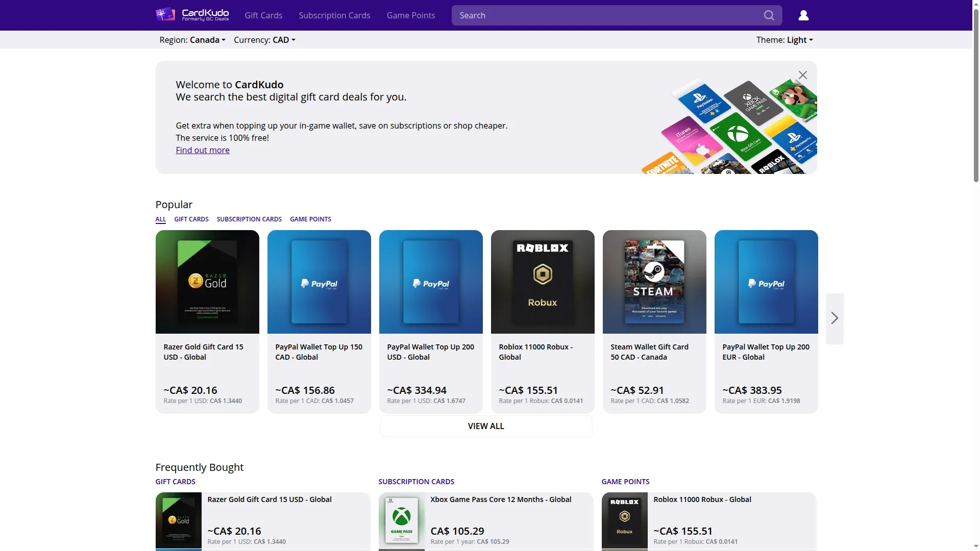Open GAME POINTS heading in Frequently Bought
Viewport: 980px width, 551px height.
coord(625,482)
